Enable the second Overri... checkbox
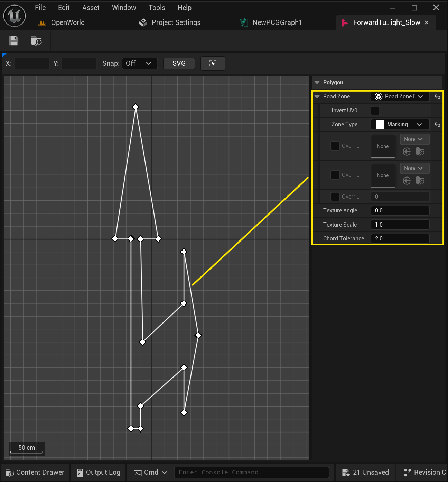This screenshot has height=482, width=448. 335,175
